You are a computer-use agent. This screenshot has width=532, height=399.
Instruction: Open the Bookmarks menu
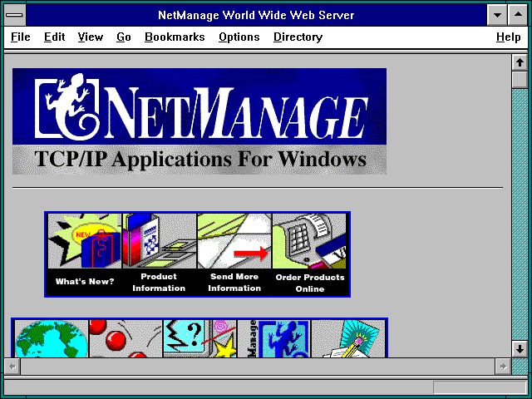[175, 37]
